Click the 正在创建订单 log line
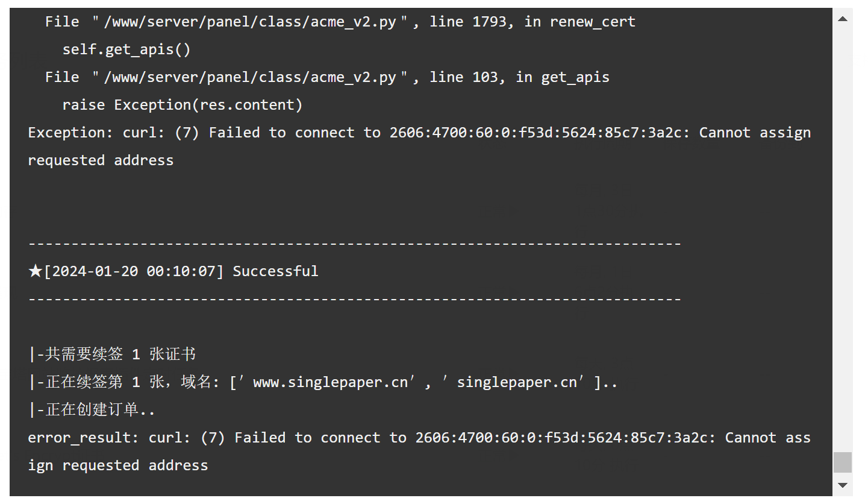 (x=92, y=410)
